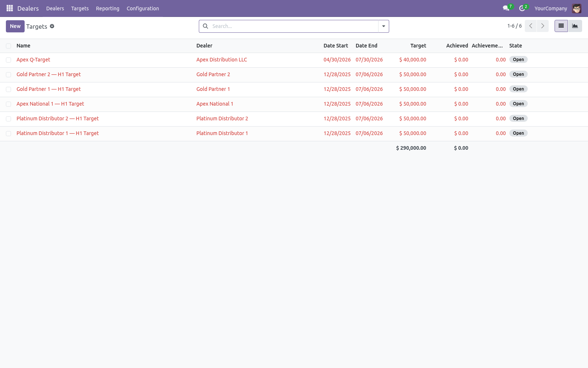588x368 pixels.
Task: Sort by the Target column header
Action: [x=418, y=46]
